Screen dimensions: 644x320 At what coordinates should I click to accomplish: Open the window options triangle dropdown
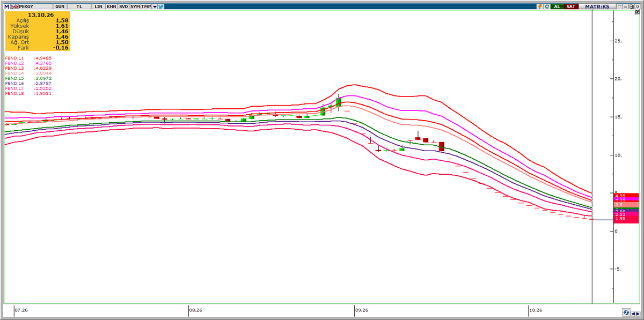coord(620,6)
